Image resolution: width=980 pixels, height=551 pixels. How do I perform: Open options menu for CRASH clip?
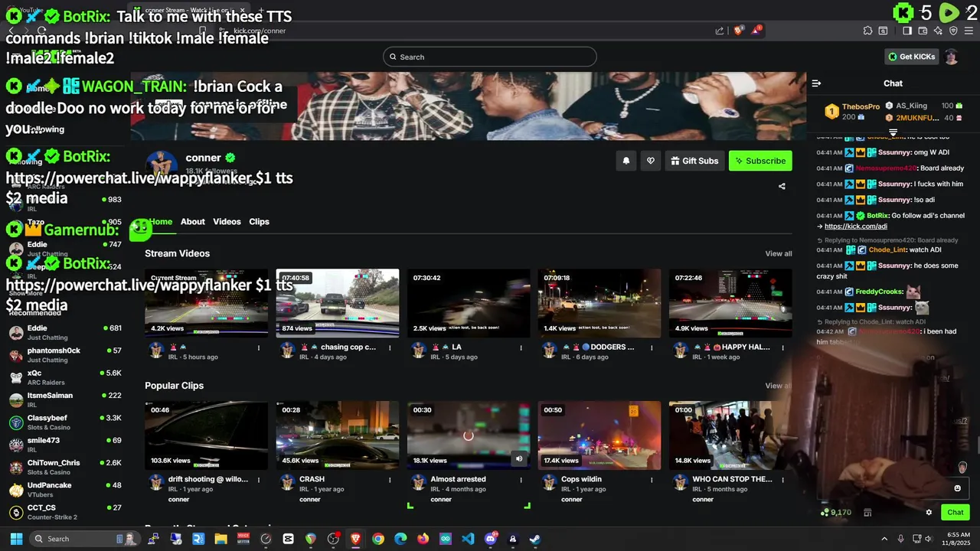click(x=390, y=480)
